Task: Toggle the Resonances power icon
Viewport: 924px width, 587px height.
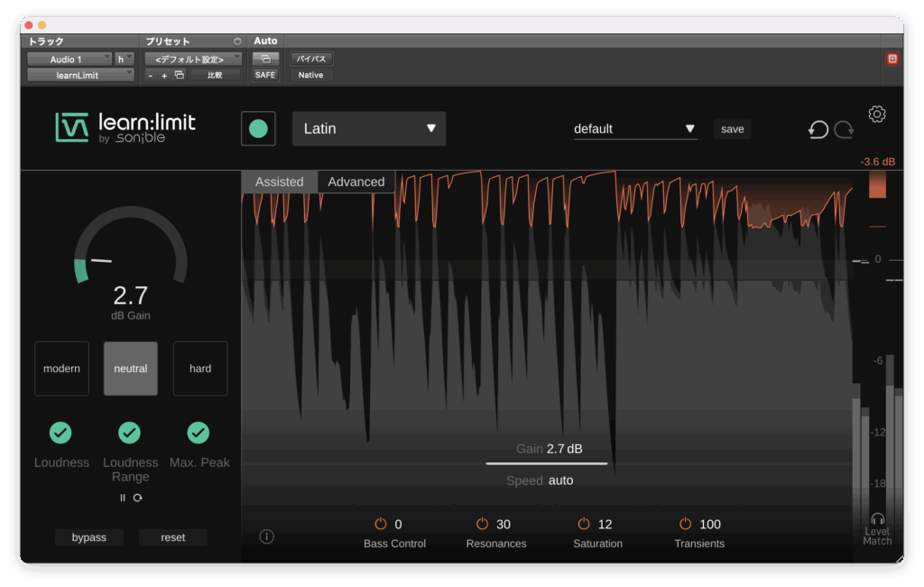Action: point(482,523)
